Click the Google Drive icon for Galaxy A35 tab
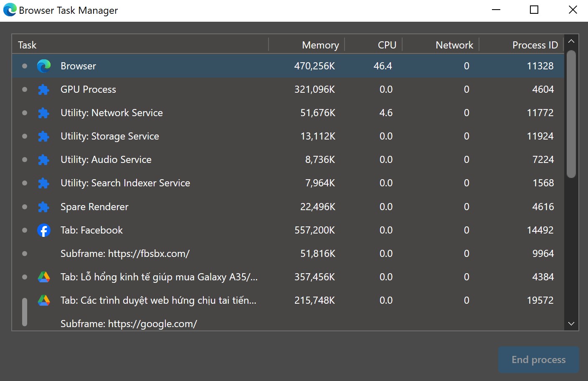This screenshot has width=588, height=381. pos(44,277)
